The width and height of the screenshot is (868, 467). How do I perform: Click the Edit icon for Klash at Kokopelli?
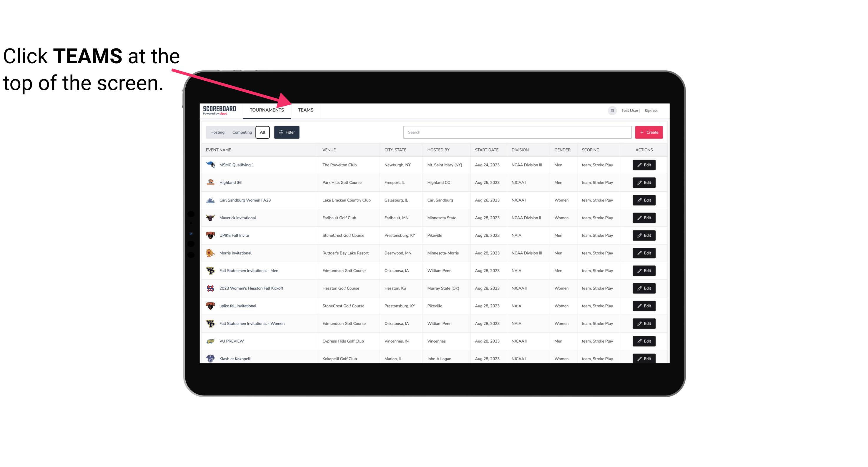644,358
